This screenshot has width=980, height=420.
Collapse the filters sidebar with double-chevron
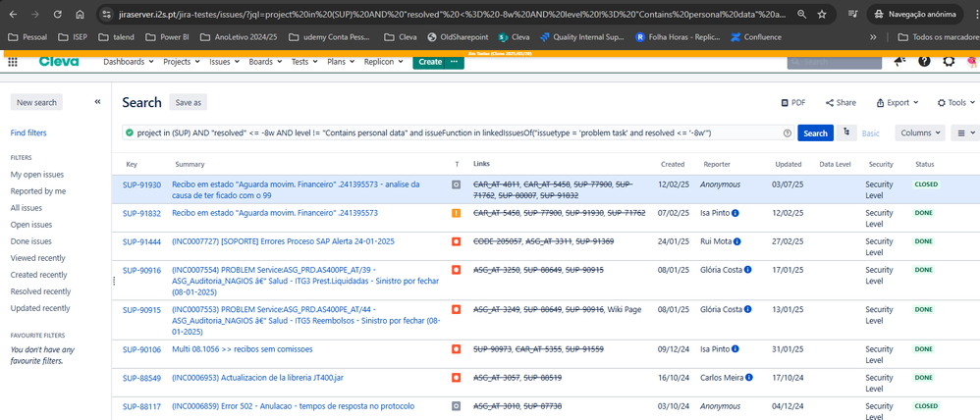(x=97, y=102)
